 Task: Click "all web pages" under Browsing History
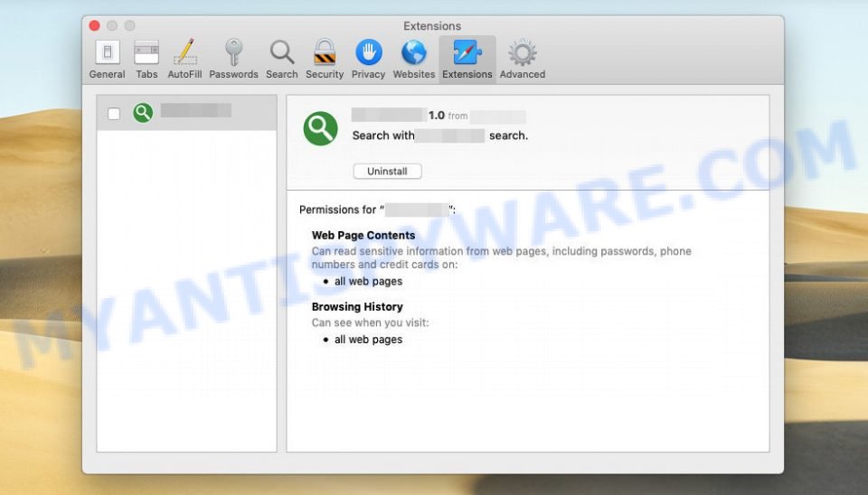click(368, 340)
